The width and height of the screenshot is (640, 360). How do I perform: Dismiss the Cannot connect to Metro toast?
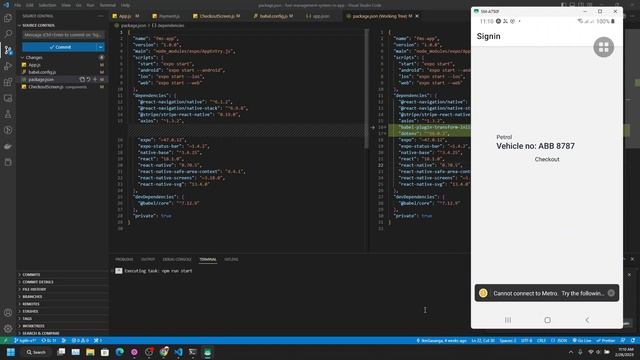click(611, 293)
